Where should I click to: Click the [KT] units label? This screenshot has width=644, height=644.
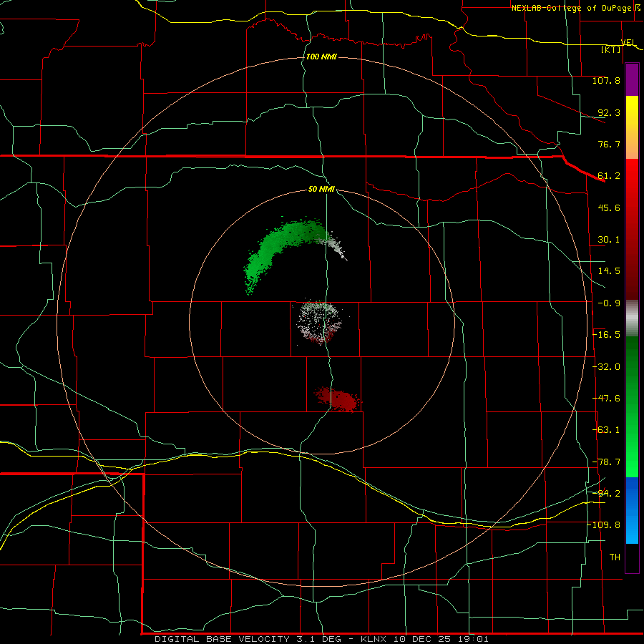pos(610,49)
